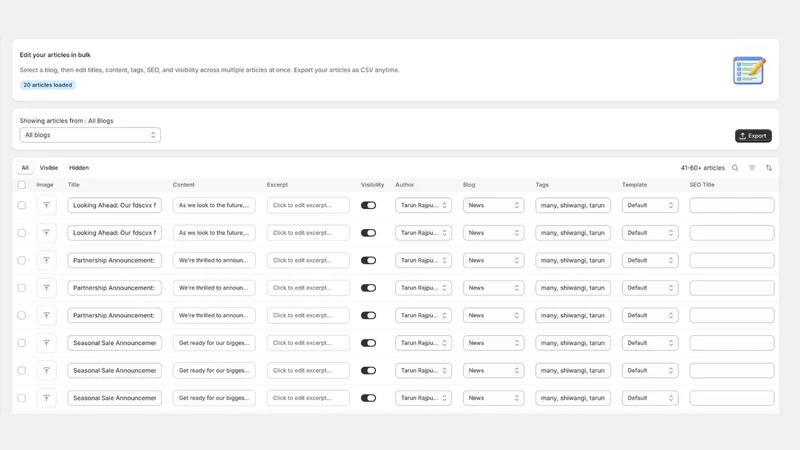Viewport: 800px width, 450px height.
Task: Click the Export button
Action: point(753,136)
